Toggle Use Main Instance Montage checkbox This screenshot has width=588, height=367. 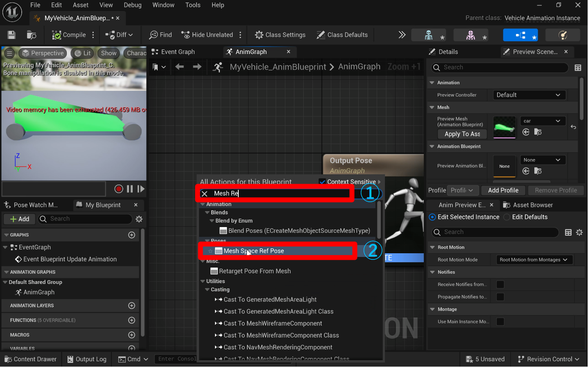point(500,322)
